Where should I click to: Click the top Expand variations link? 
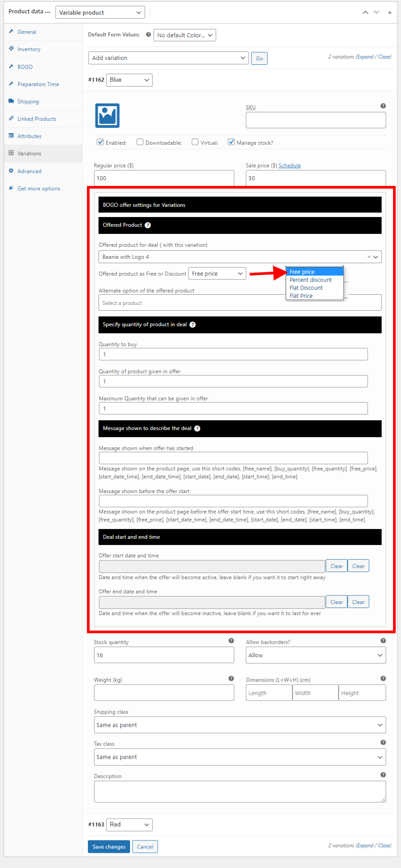pos(366,57)
